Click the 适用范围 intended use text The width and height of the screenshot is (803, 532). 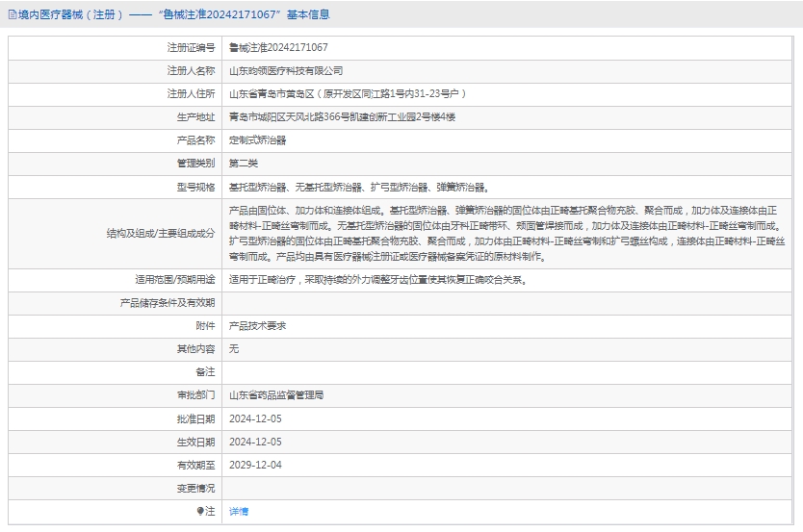point(377,280)
